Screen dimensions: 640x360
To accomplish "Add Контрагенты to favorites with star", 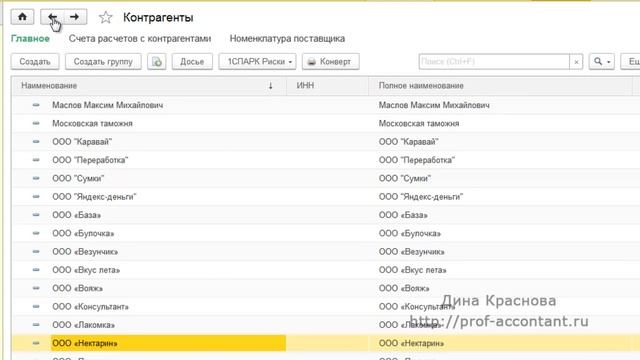I will (106, 17).
